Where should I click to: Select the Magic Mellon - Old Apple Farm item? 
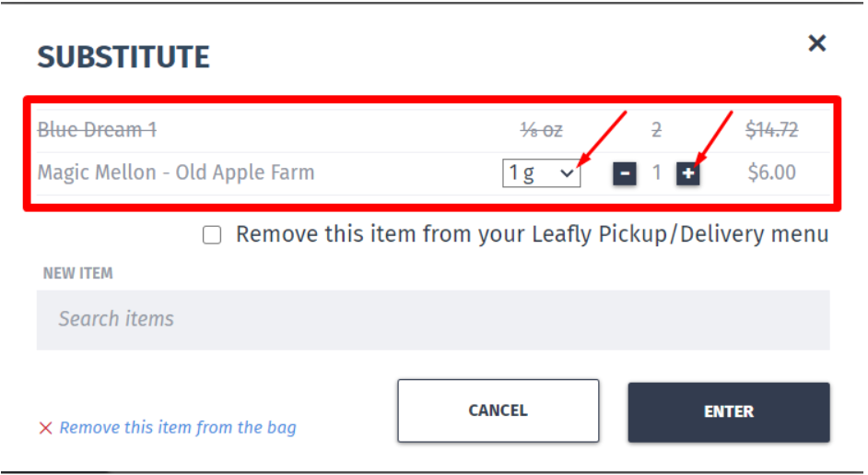176,172
